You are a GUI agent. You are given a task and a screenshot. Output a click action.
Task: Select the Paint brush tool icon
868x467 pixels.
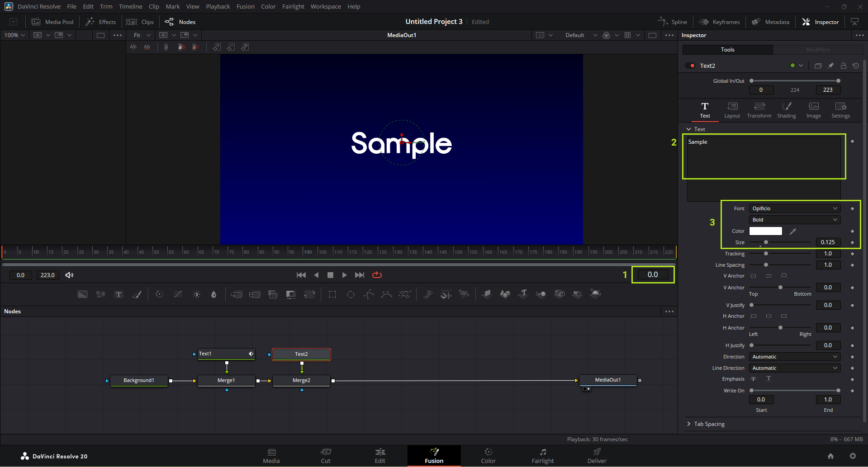click(x=137, y=294)
